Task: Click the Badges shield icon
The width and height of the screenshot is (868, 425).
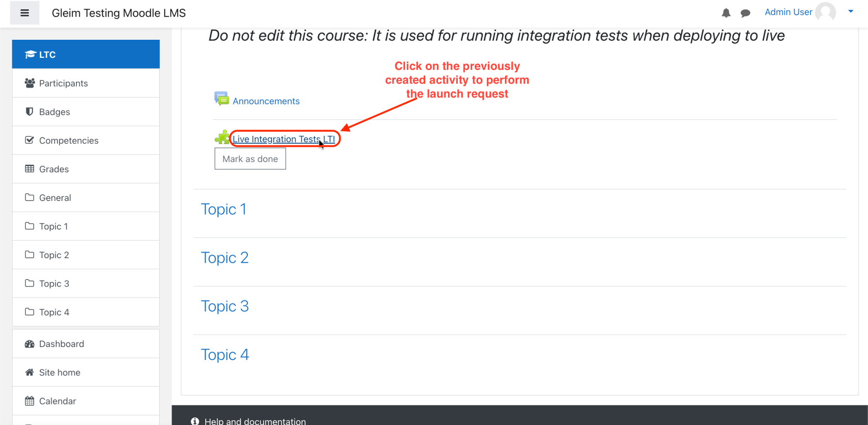Action: [x=29, y=112]
